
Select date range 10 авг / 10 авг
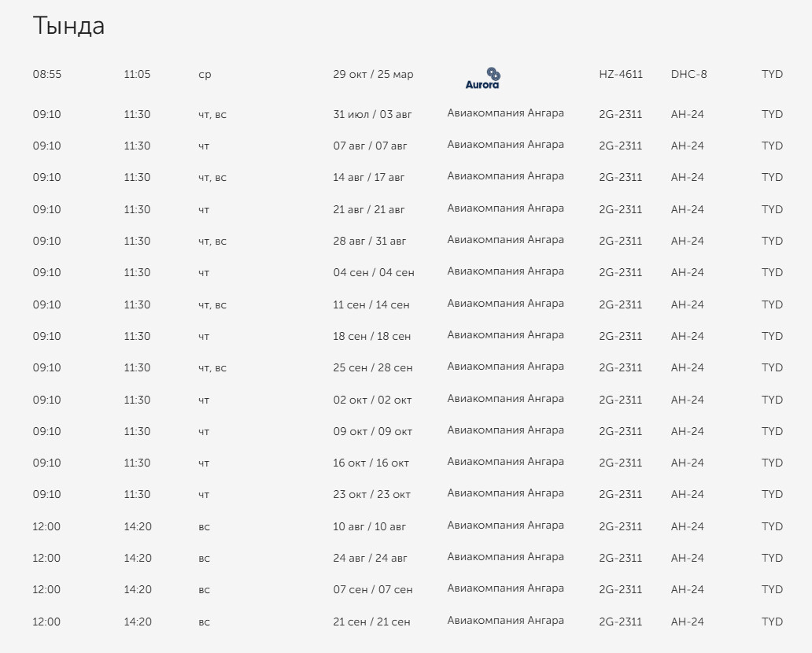(x=369, y=526)
